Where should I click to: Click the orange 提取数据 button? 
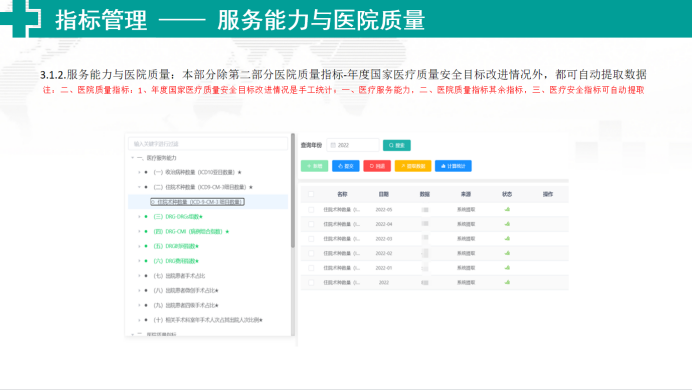(x=413, y=166)
